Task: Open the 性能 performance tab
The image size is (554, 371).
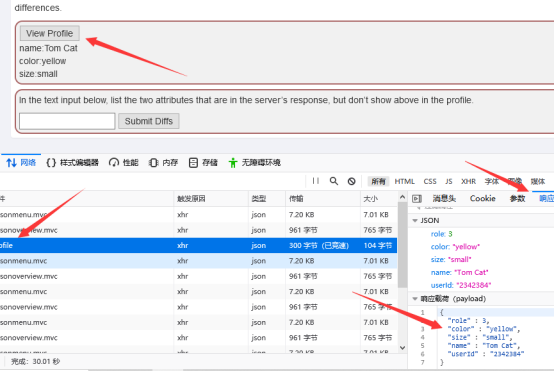Action: [124, 163]
